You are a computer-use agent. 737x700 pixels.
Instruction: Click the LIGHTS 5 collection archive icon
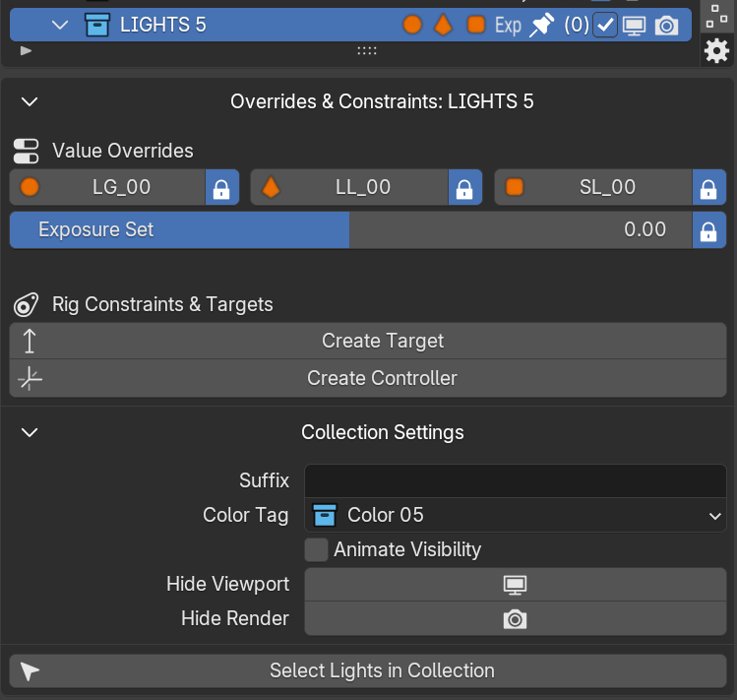[97, 25]
